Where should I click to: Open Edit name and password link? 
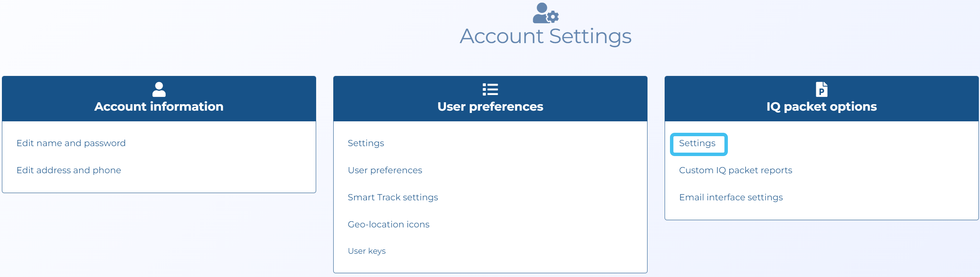pos(71,143)
